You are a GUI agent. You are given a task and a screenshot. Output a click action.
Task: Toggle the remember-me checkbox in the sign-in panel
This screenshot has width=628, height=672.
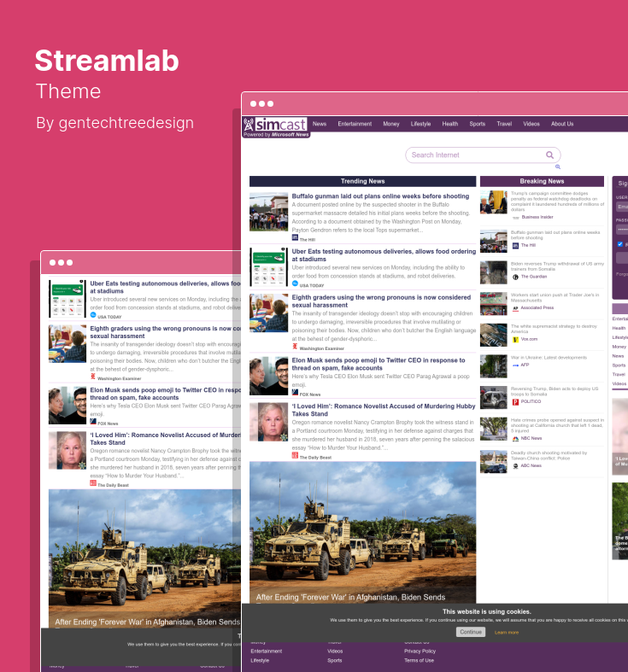[x=619, y=244]
